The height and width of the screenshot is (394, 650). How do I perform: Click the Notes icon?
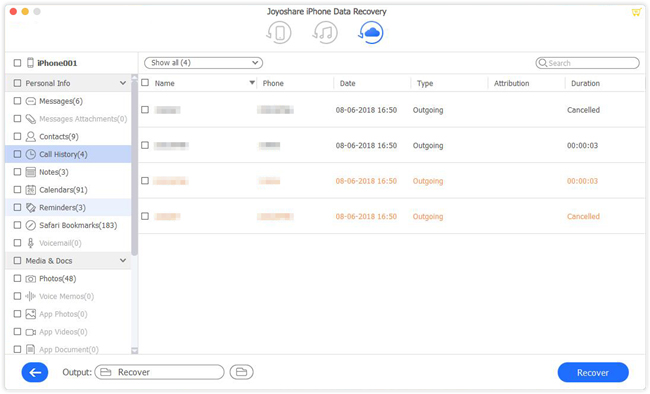pos(31,172)
